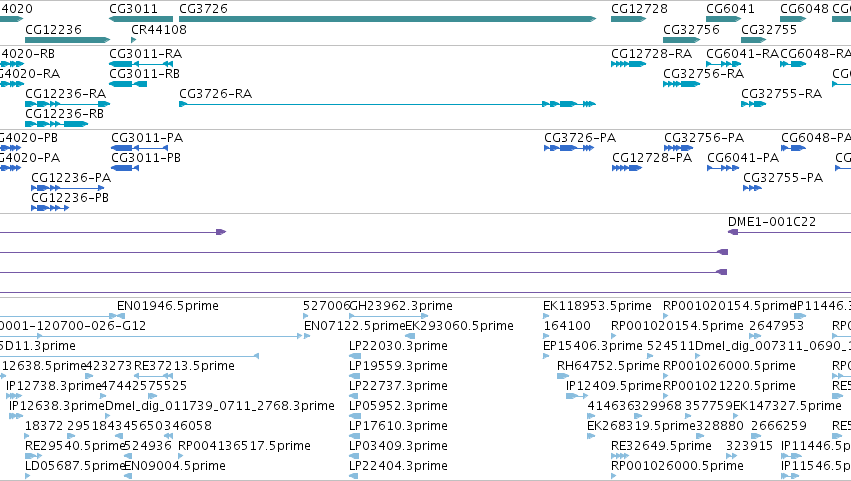Click the purple DME1-001C22 arrowhead glyph
The image size is (851, 481).
pos(733,232)
